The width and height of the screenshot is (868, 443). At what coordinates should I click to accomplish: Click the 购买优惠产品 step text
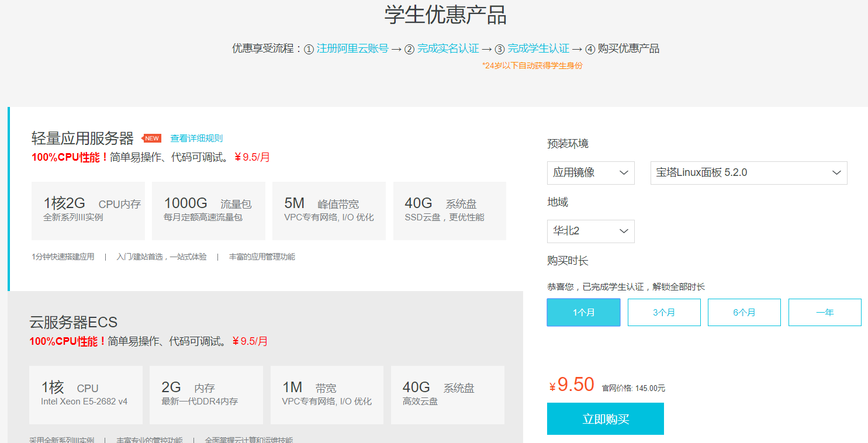coord(628,49)
